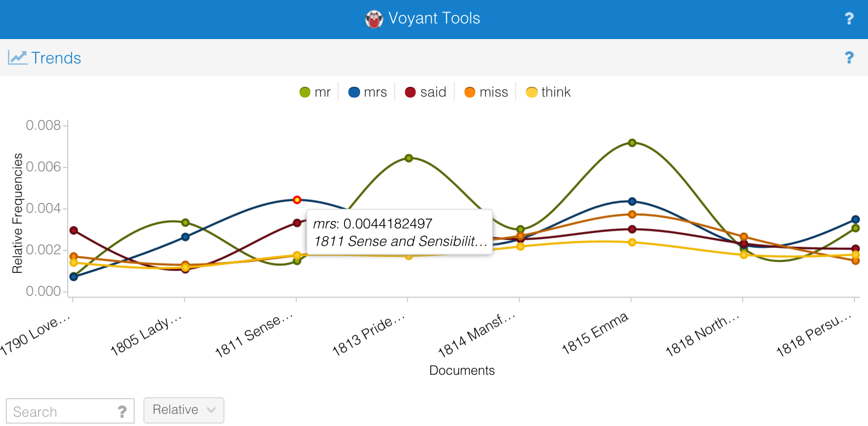Screen dimensions: 868x426
Task: Click the yellow think legend marker
Action: click(x=532, y=92)
